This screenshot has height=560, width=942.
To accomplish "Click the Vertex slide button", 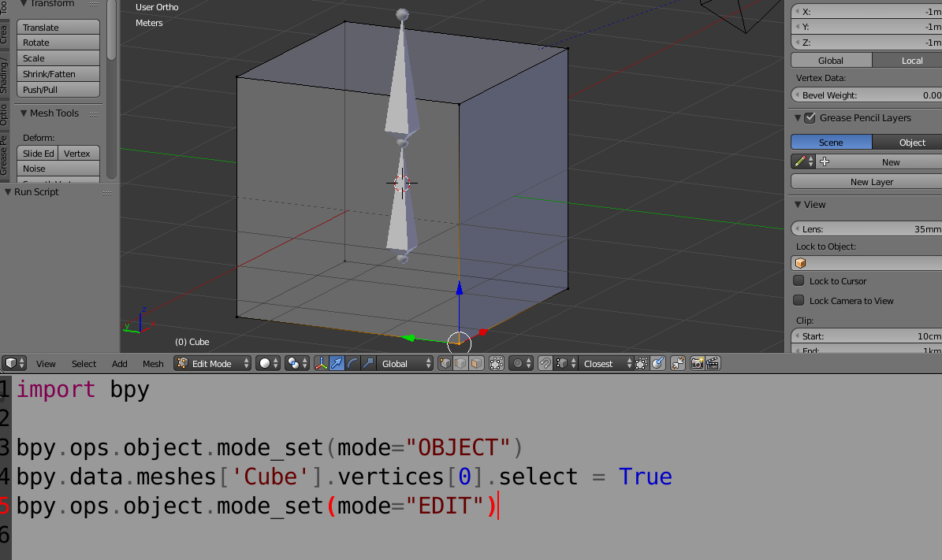I will coord(79,153).
